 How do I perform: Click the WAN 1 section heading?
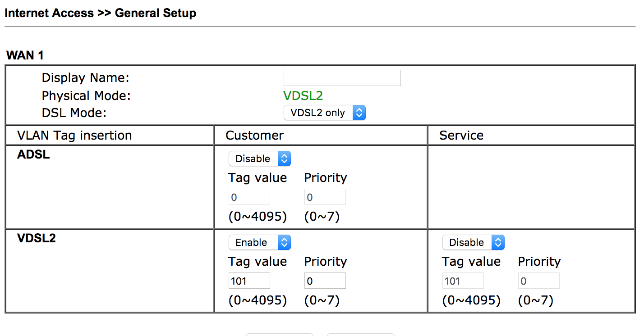click(x=25, y=55)
